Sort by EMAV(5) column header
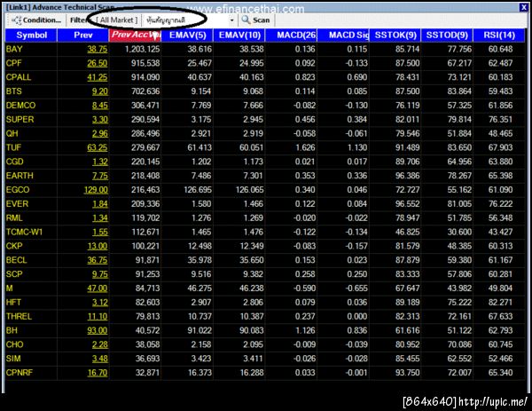The width and height of the screenshot is (532, 411). pyautogui.click(x=187, y=35)
